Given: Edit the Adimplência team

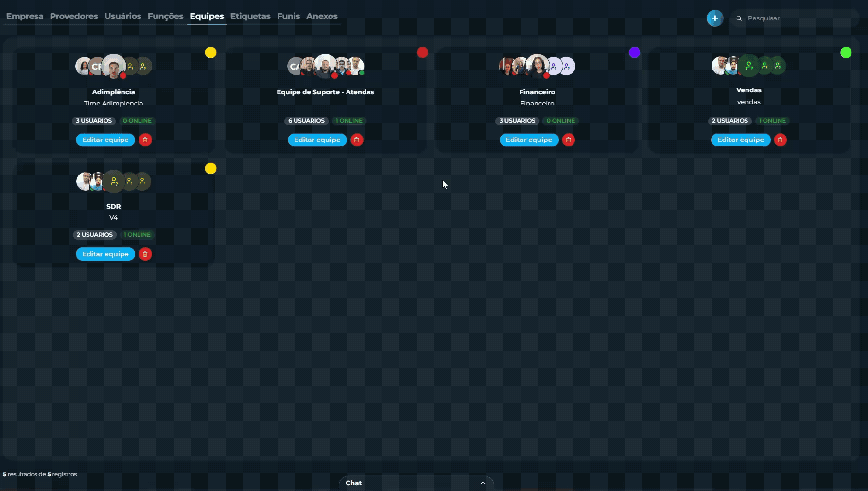Looking at the screenshot, I should (105, 140).
